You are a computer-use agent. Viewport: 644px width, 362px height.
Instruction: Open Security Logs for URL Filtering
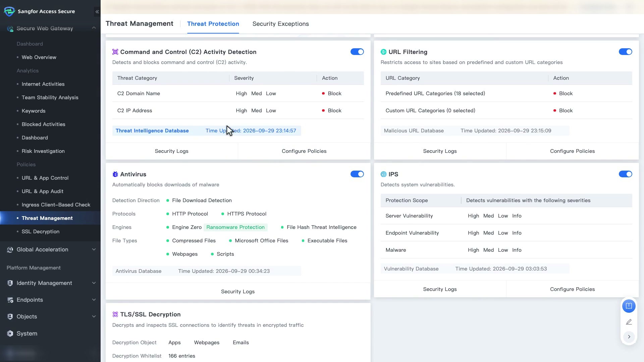(x=440, y=151)
